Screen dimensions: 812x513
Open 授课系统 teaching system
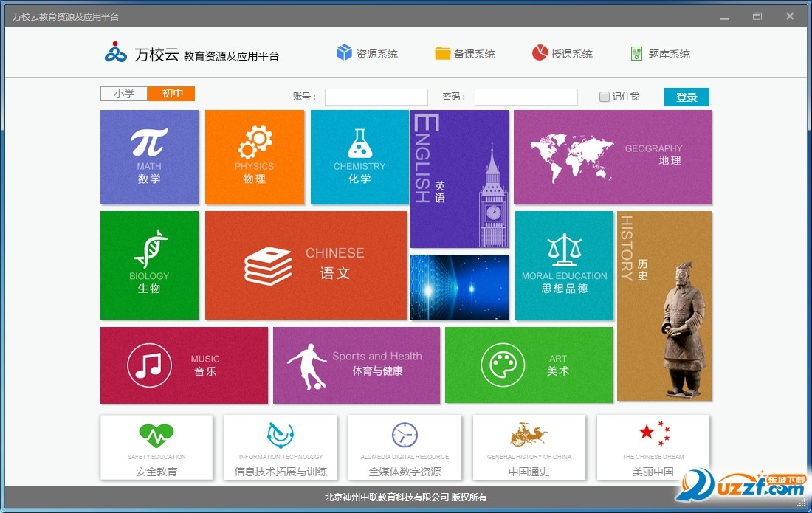tap(562, 53)
